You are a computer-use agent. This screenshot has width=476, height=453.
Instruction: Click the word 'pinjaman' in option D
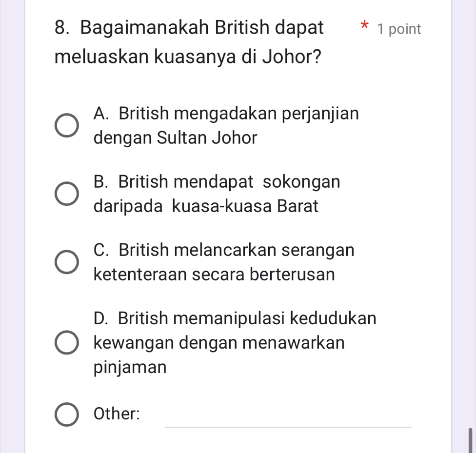pyautogui.click(x=130, y=367)
